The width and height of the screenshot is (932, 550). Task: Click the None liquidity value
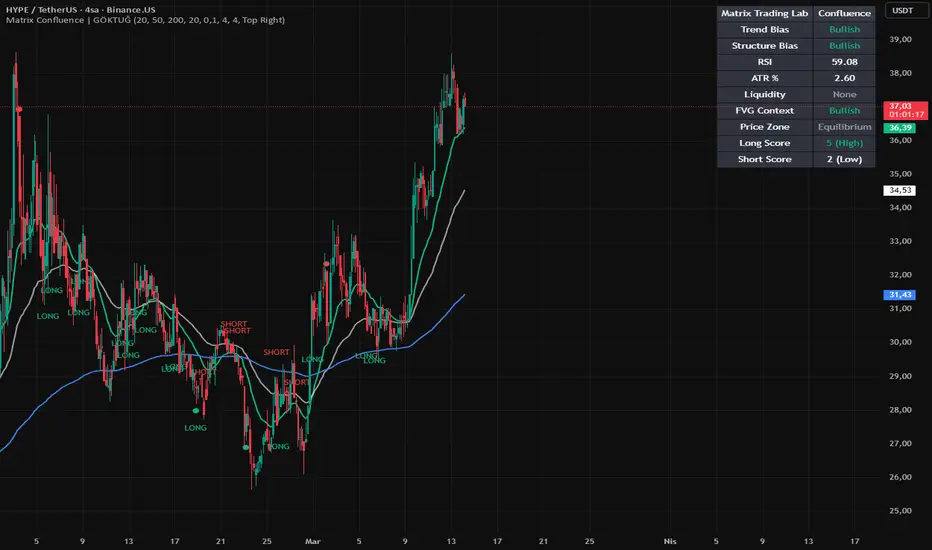point(844,95)
